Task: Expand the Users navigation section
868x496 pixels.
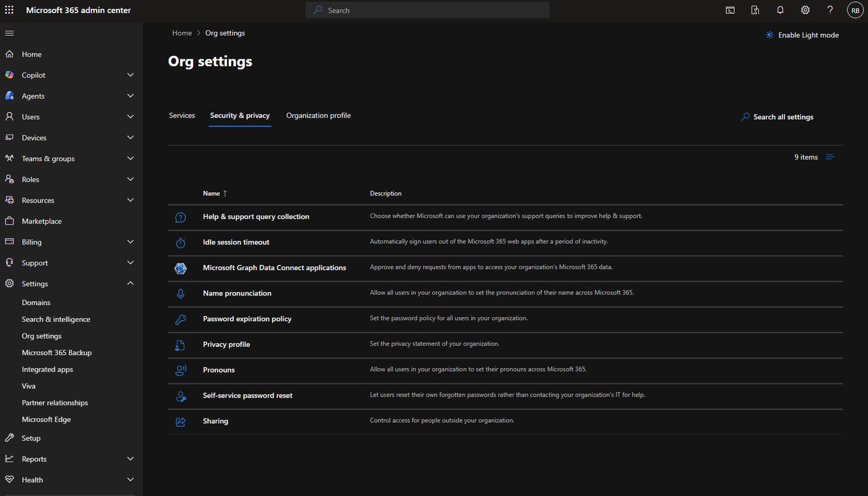Action: click(130, 117)
